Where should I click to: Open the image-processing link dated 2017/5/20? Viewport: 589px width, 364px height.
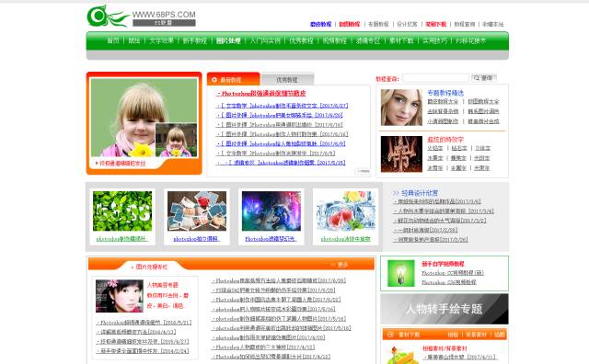pyautogui.click(x=268, y=337)
